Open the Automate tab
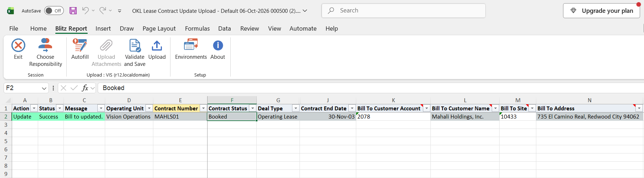This screenshot has height=178, width=644. pyautogui.click(x=303, y=28)
